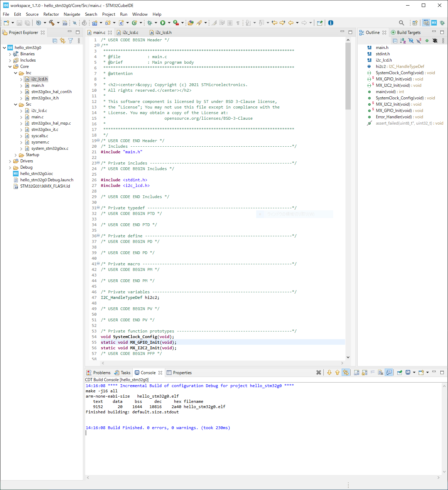The image size is (448, 490).
Task: Toggle the skip all breakpoints icon
Action: [x=75, y=23]
